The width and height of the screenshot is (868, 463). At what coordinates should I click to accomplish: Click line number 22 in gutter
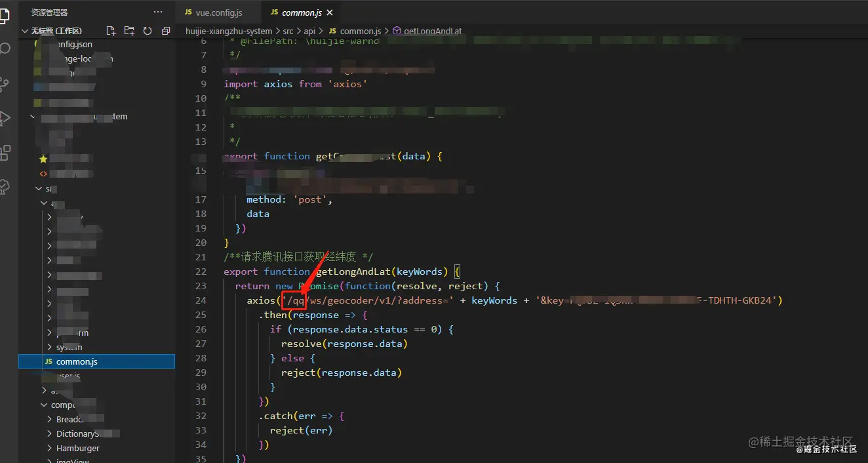(201, 272)
